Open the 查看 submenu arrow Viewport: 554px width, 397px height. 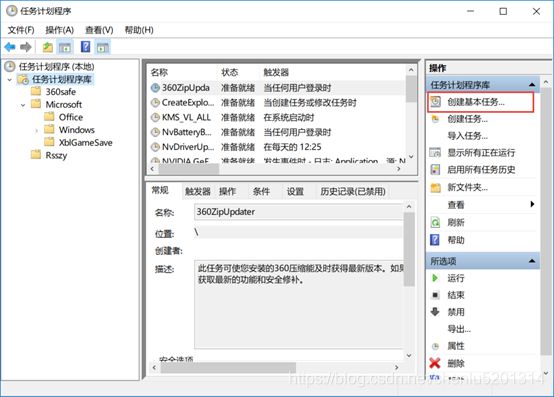click(532, 204)
